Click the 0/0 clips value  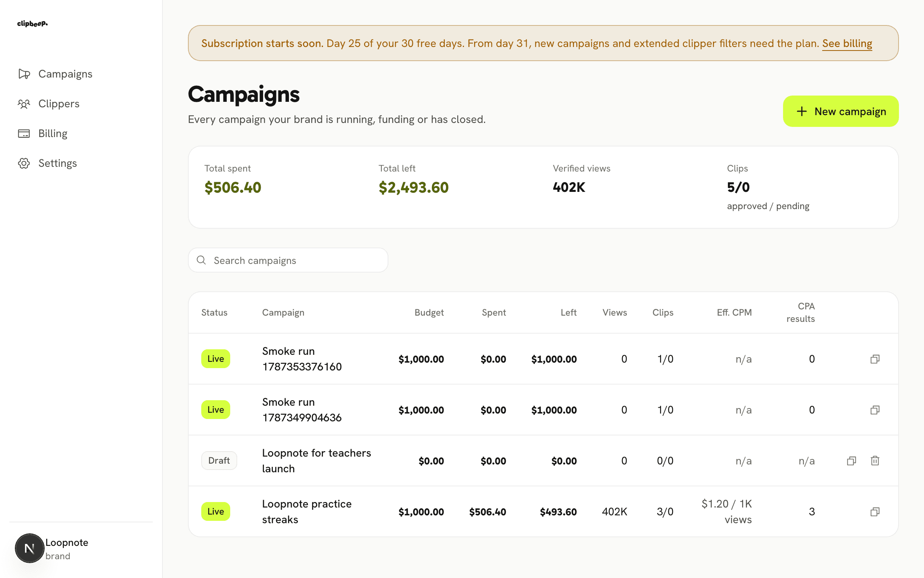pos(665,461)
